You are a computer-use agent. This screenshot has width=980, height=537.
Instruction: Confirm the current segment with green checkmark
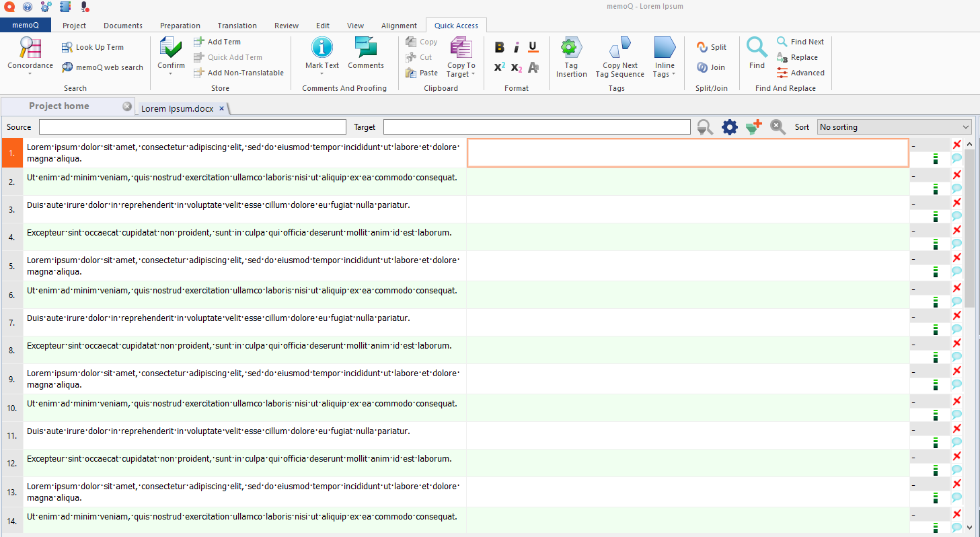(x=171, y=48)
